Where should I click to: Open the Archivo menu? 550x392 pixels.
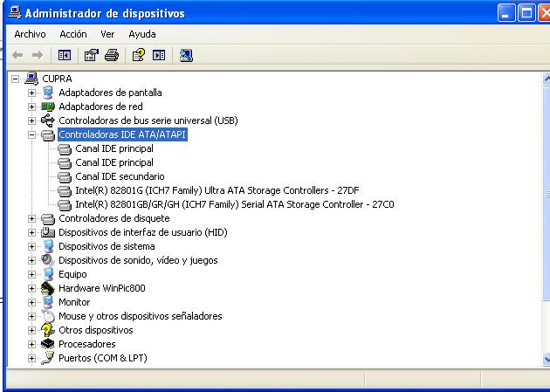coord(30,34)
